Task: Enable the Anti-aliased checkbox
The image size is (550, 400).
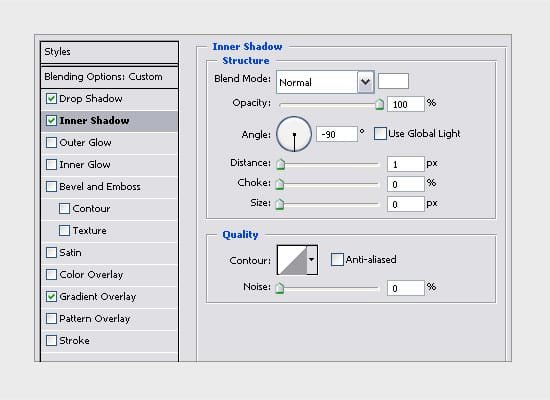Action: 337,260
